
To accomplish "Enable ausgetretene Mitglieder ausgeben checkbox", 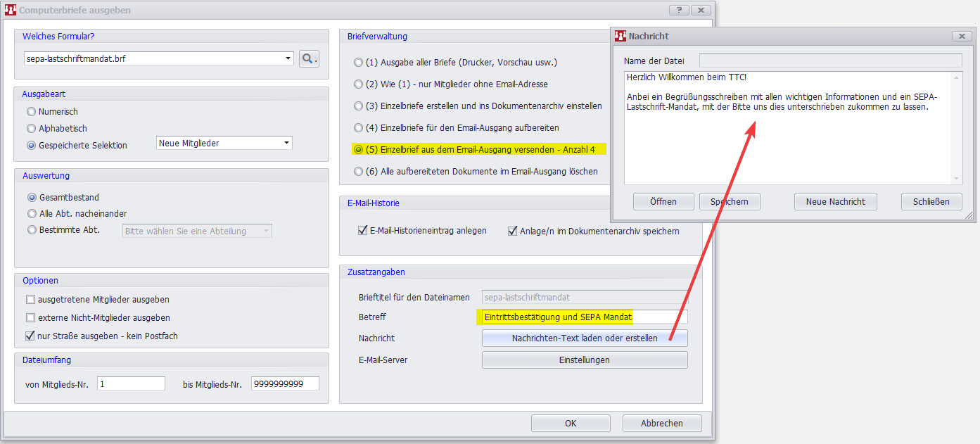I will coord(30,300).
